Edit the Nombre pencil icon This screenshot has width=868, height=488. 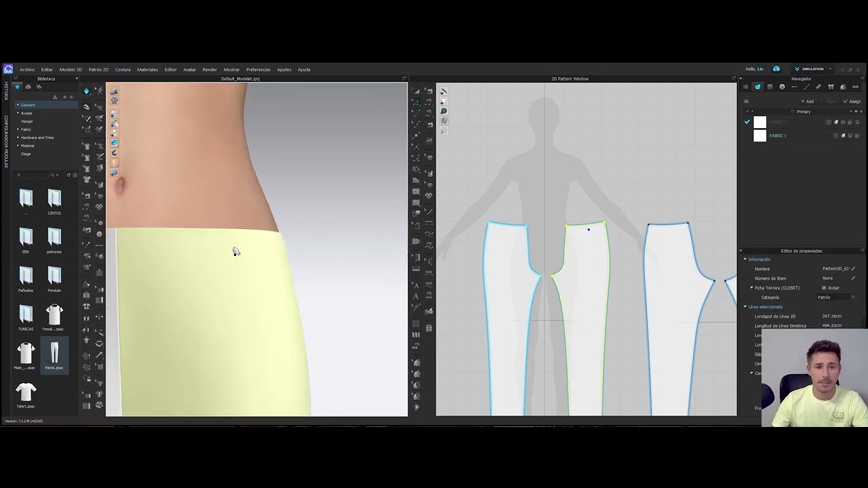[853, 269]
